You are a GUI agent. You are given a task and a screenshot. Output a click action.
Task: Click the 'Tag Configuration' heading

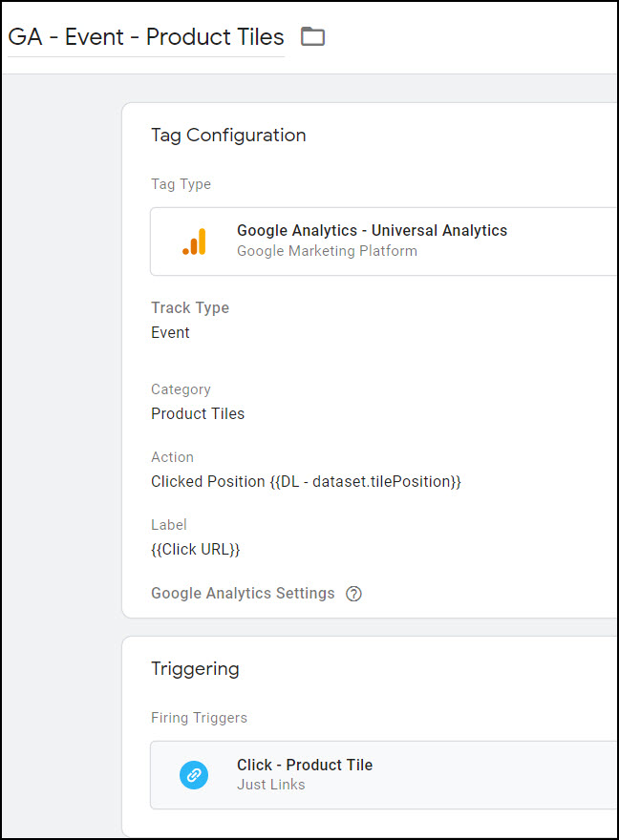click(228, 135)
